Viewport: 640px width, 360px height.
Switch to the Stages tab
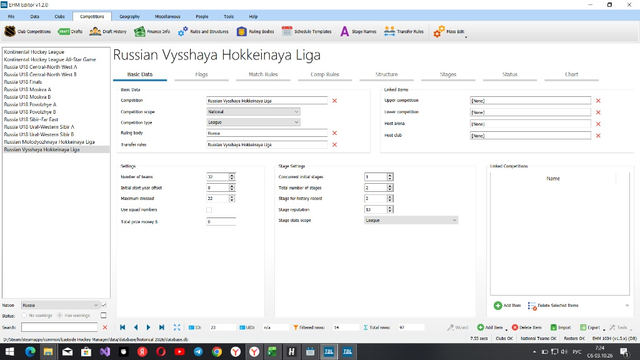coord(448,75)
